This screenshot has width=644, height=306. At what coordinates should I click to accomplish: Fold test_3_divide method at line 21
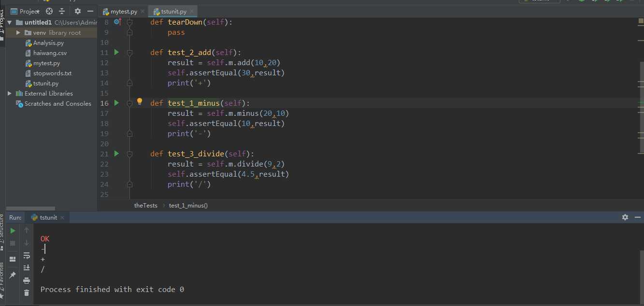click(129, 154)
